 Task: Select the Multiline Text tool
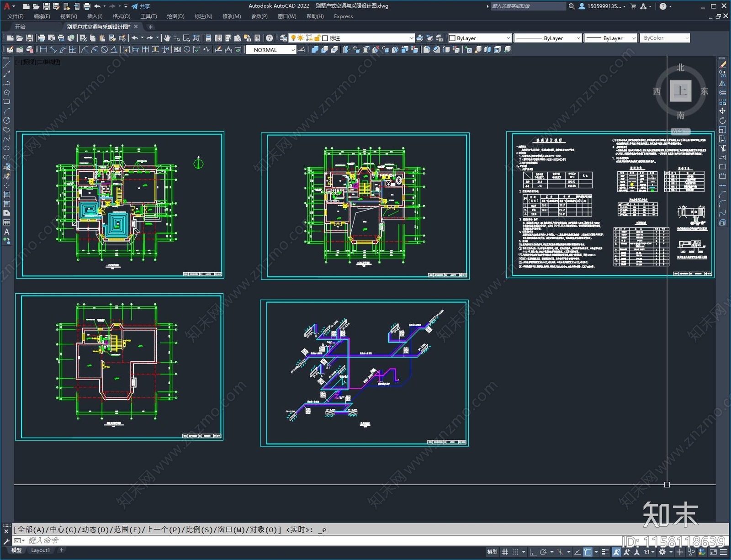[6, 232]
